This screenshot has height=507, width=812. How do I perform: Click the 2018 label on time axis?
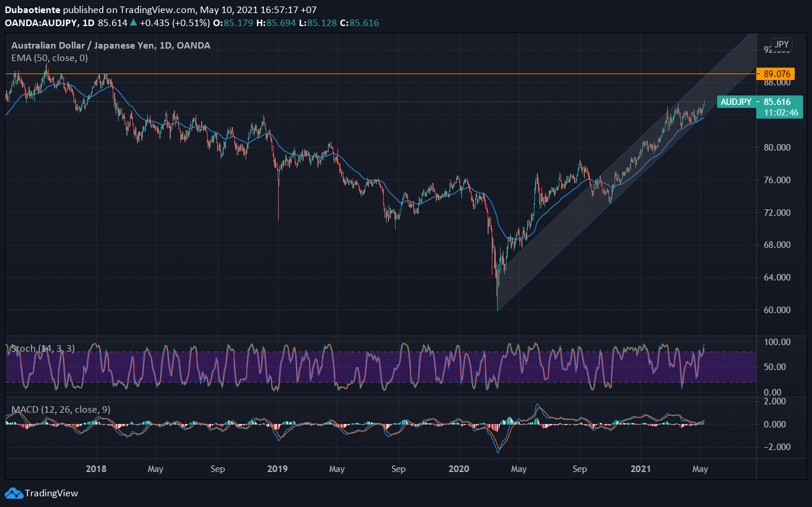tap(96, 469)
